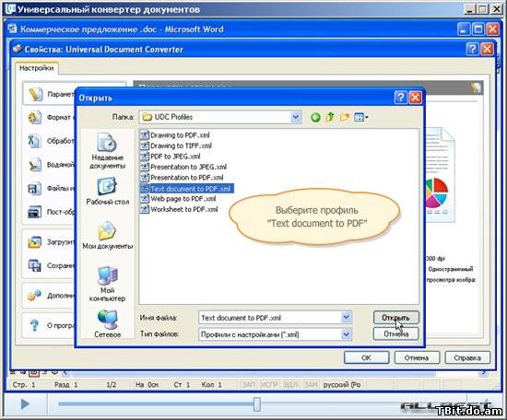
Task: Select file Worksheet to PDF.xml
Action: click(x=179, y=209)
